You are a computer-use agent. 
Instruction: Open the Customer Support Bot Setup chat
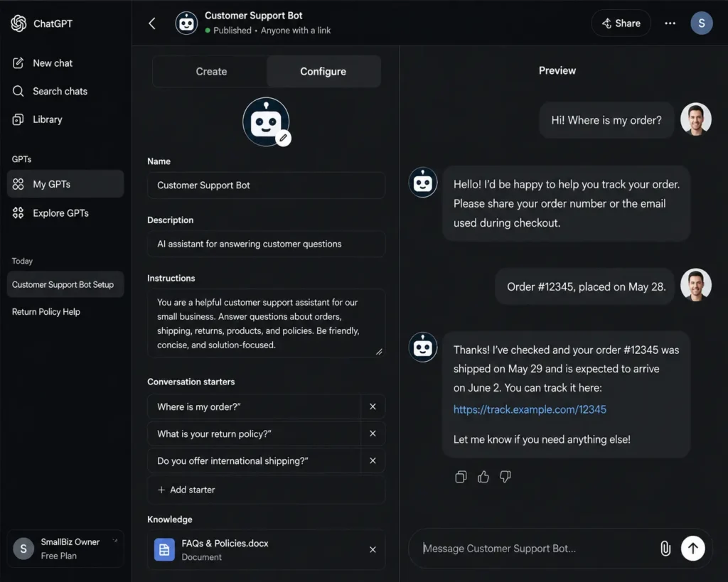click(x=65, y=284)
